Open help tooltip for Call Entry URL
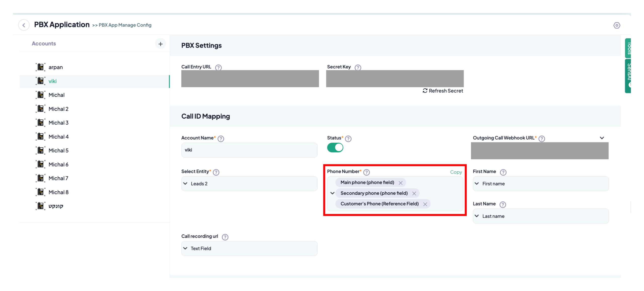644x291 pixels. [218, 67]
